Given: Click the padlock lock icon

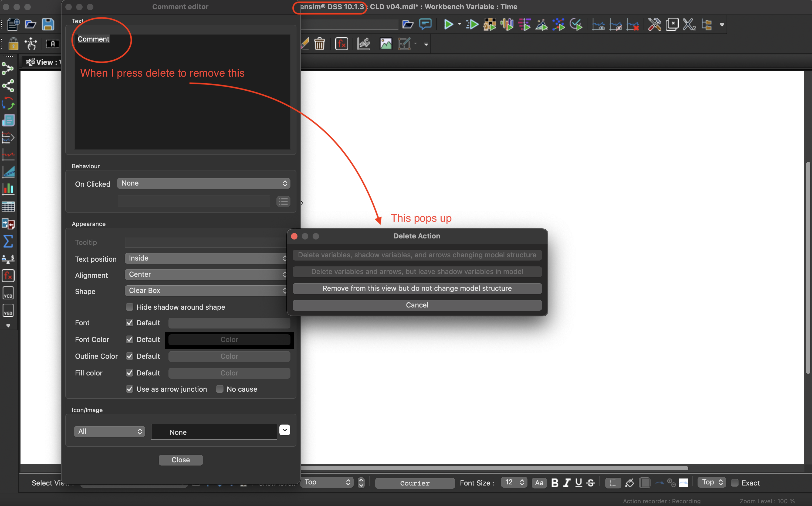Looking at the screenshot, I should [13, 44].
